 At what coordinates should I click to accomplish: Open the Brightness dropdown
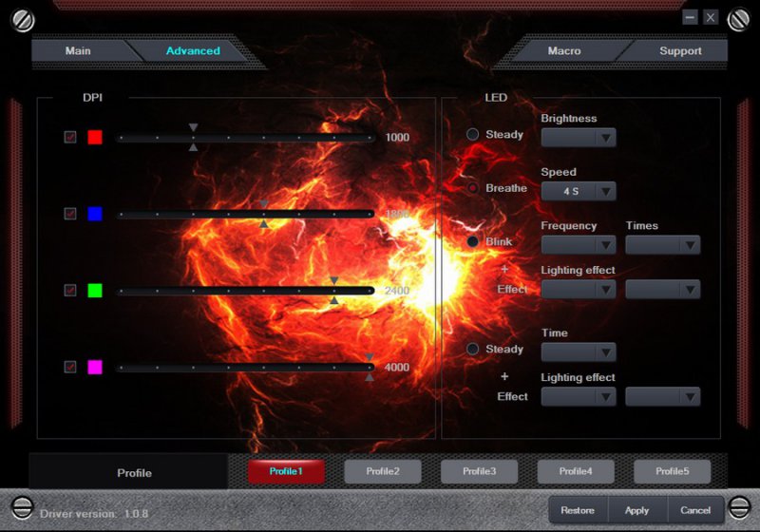point(579,138)
